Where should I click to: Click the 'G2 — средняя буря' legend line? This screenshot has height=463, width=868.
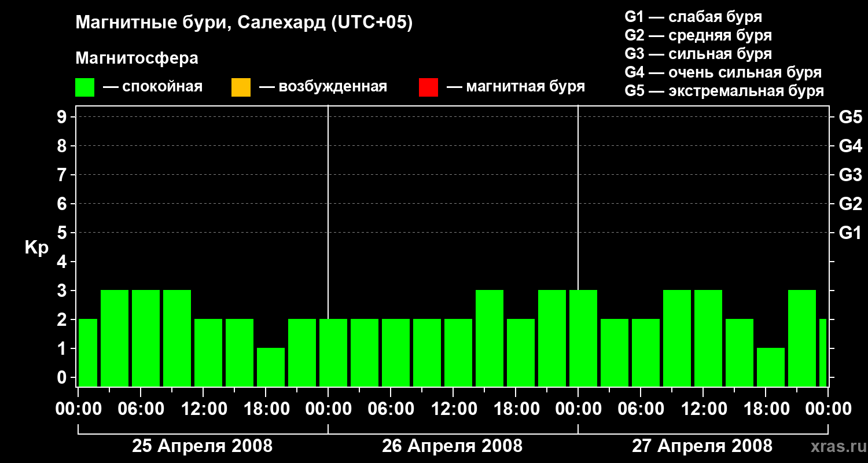698,35
